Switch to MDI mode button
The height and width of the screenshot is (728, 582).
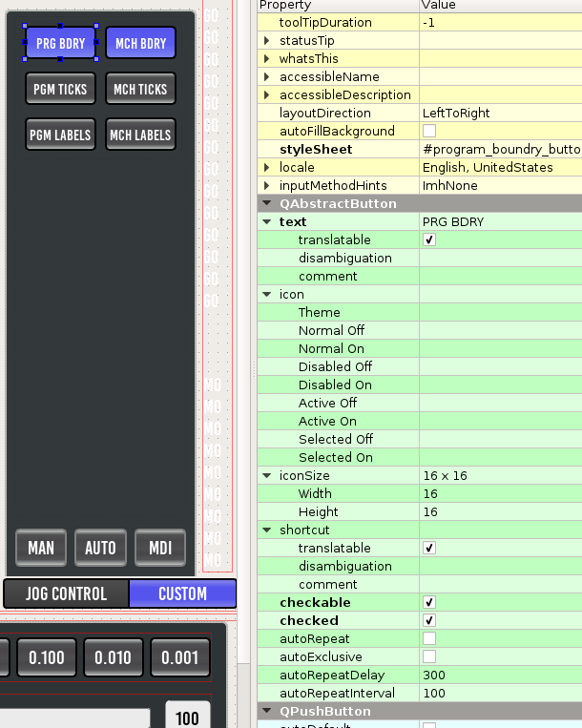coord(160,548)
